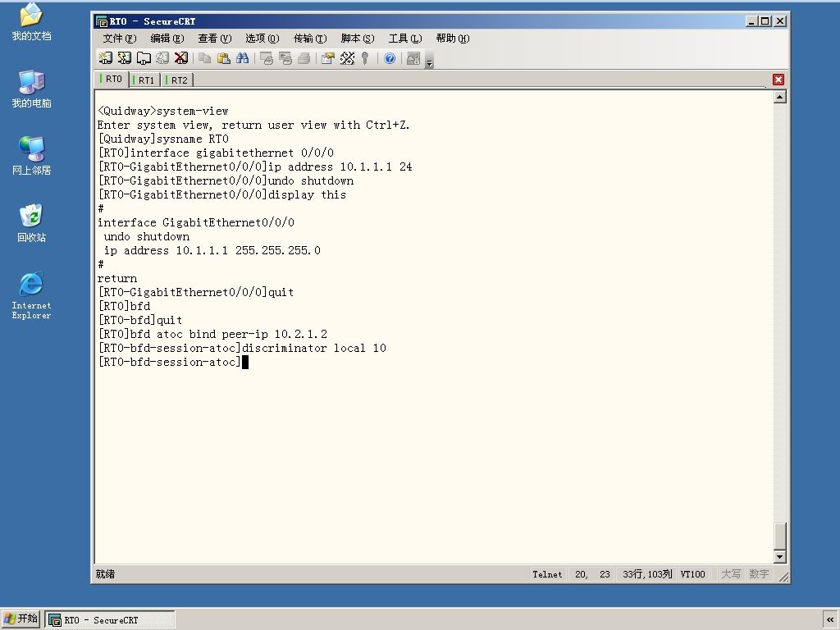Click the 'return' line in terminal
This screenshot has width=840, height=630.
[117, 279]
